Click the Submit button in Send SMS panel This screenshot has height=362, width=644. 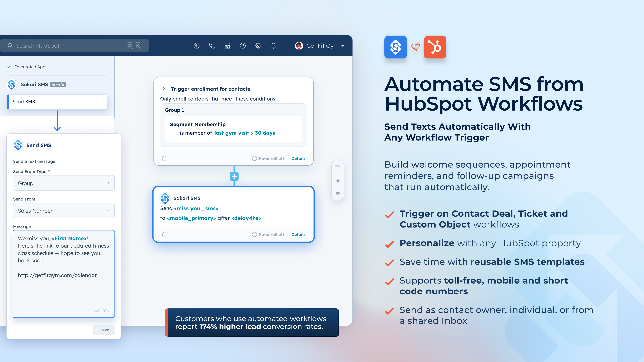(103, 330)
